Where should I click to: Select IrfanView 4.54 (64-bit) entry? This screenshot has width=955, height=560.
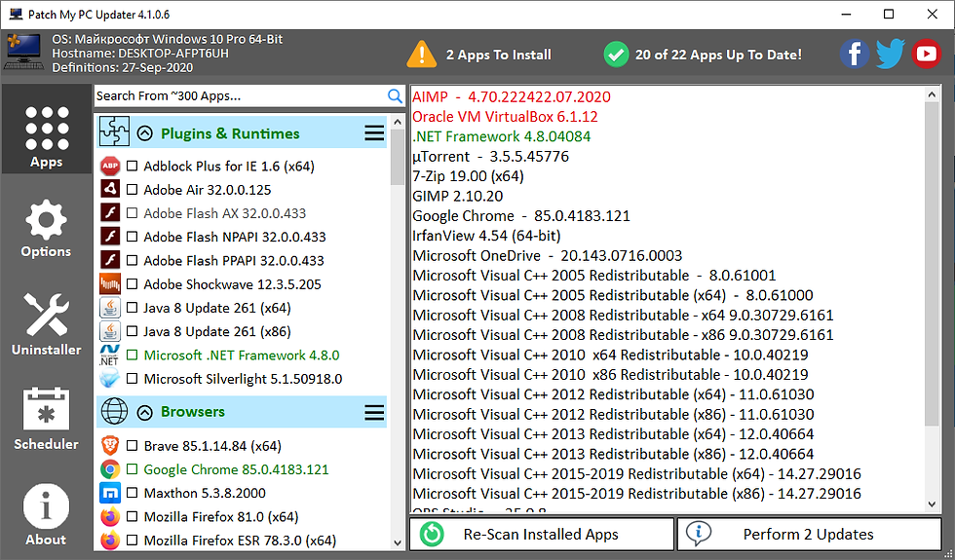486,236
